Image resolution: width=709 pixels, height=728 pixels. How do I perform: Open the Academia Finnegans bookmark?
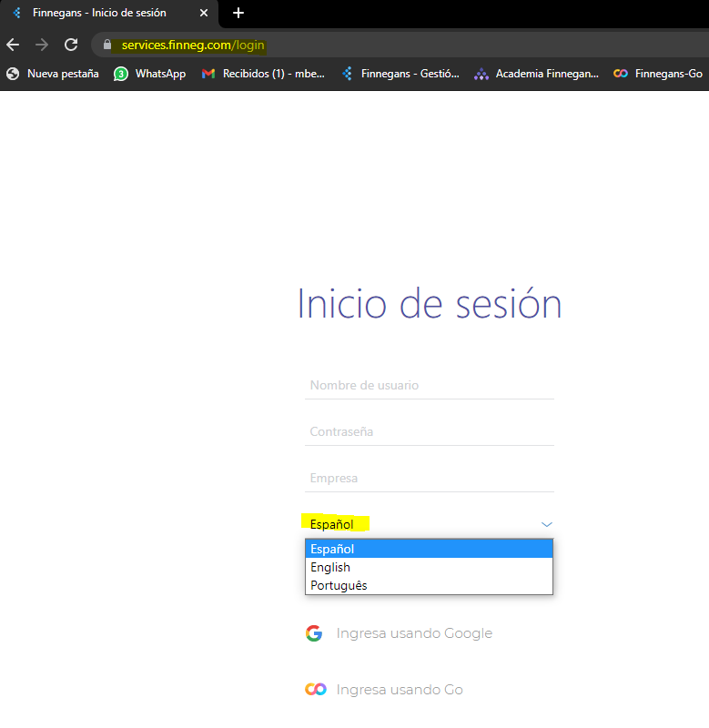pos(536,74)
